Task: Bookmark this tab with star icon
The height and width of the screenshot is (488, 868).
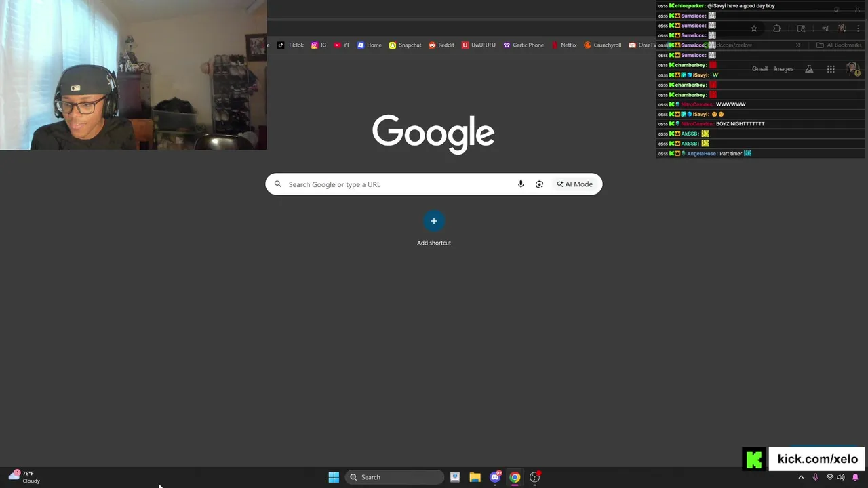Action: [x=753, y=28]
